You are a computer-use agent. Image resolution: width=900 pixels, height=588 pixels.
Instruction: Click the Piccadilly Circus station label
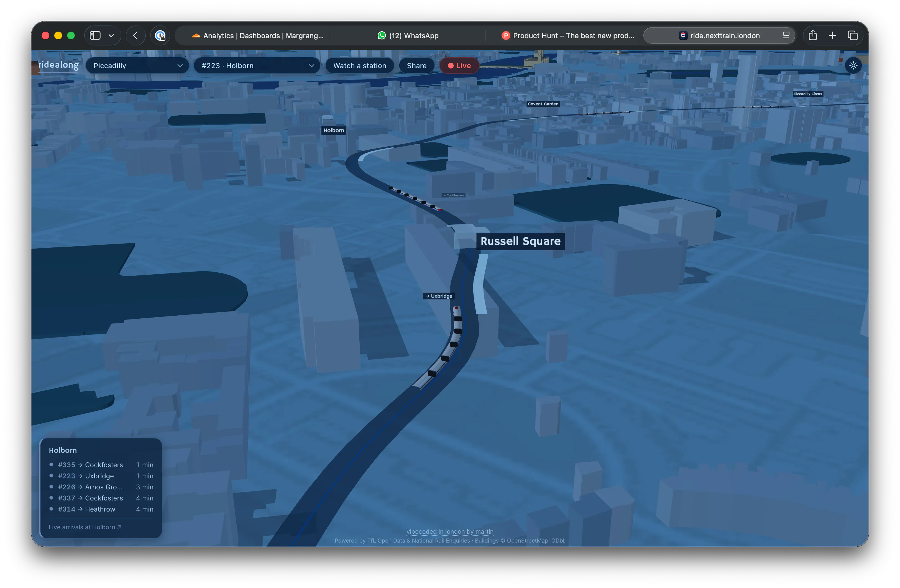click(808, 94)
